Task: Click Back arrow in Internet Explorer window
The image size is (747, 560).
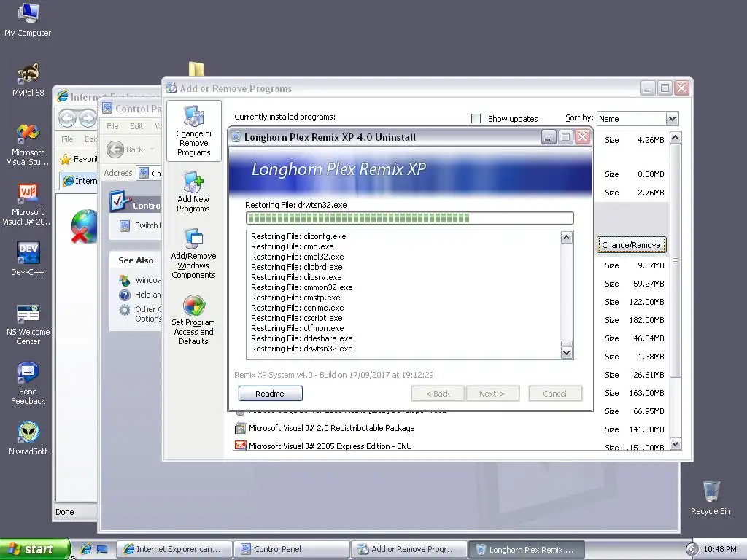Action: (x=68, y=117)
